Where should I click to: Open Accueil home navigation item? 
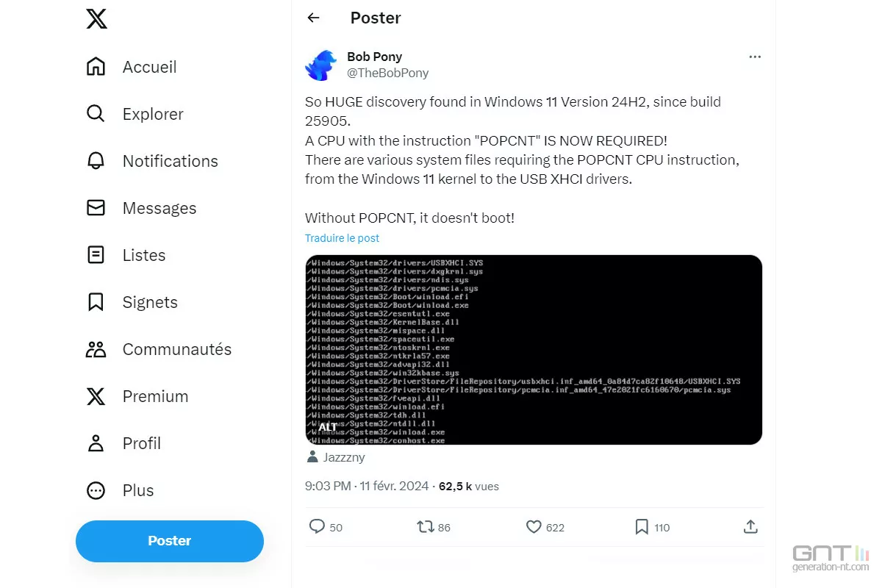[132, 67]
